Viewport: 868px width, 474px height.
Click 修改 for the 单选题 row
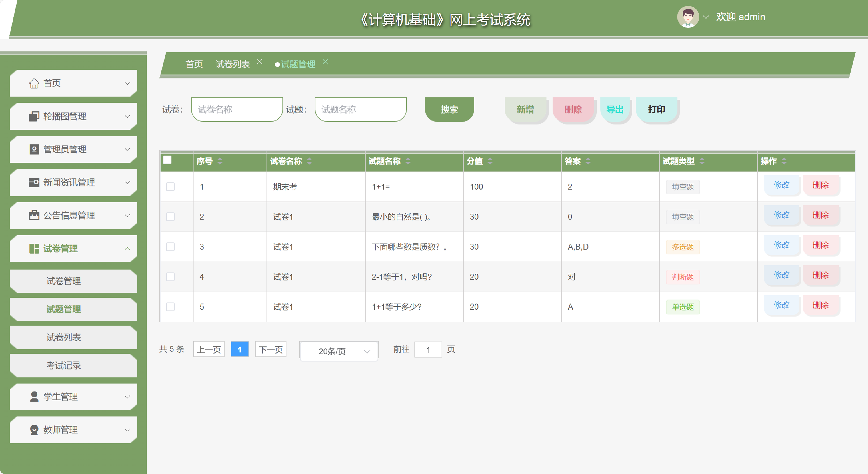[781, 305]
